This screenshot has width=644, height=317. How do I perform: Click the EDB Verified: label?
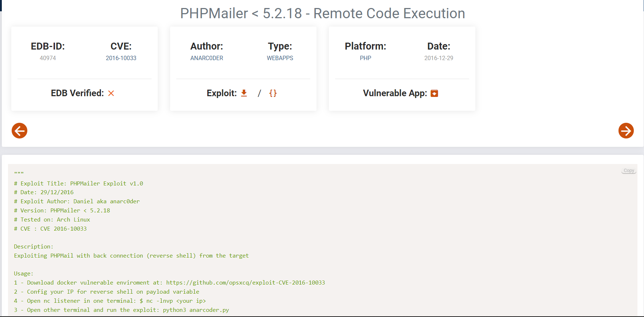pyautogui.click(x=77, y=93)
